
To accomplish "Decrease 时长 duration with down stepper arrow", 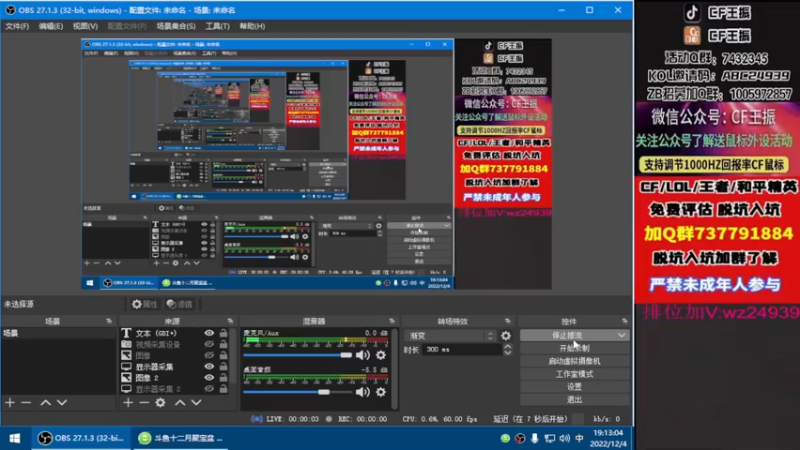I will tap(508, 353).
